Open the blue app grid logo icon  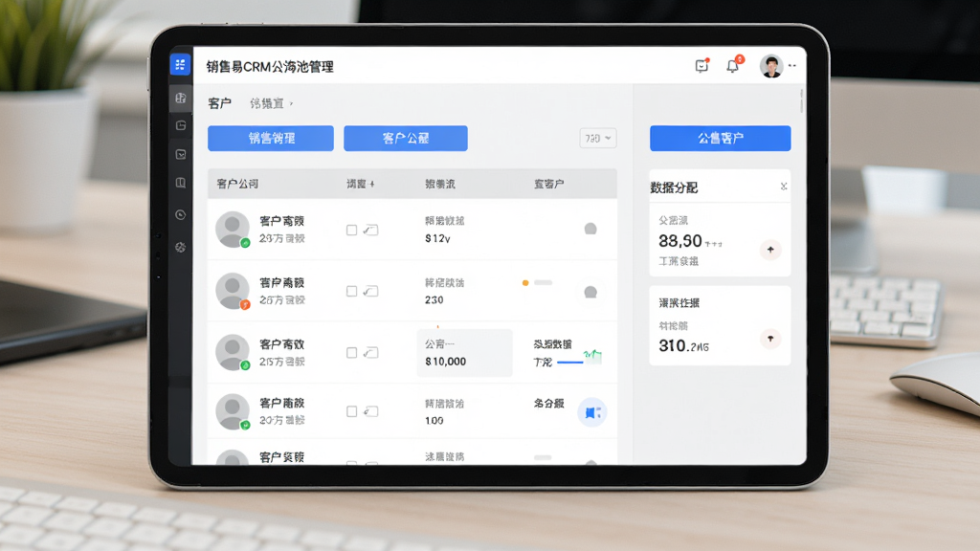[180, 64]
